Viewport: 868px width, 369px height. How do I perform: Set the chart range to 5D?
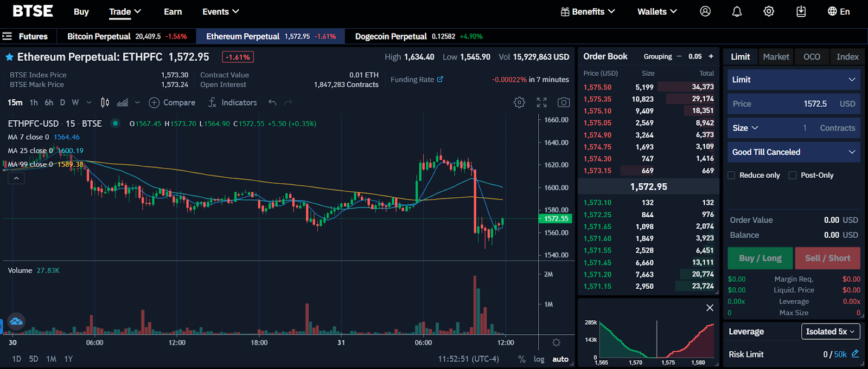click(x=34, y=359)
